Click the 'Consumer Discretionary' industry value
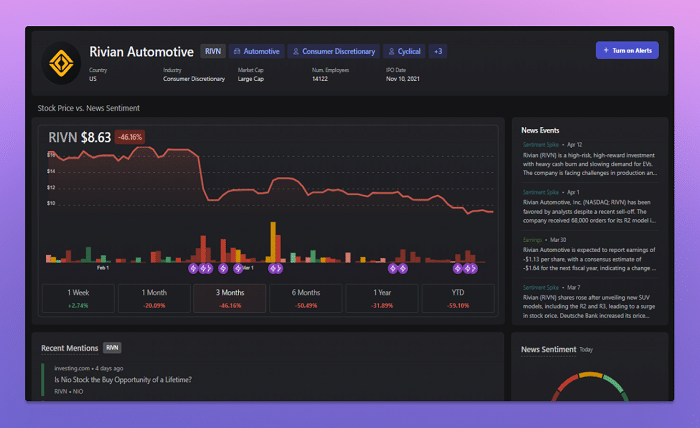Screen dimensions: 700x428 [x=194, y=79]
